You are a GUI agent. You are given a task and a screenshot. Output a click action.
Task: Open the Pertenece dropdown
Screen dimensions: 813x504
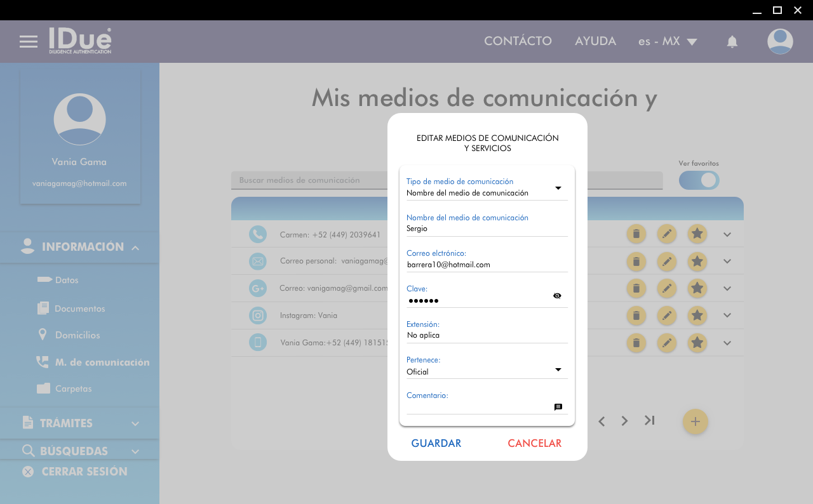(558, 369)
